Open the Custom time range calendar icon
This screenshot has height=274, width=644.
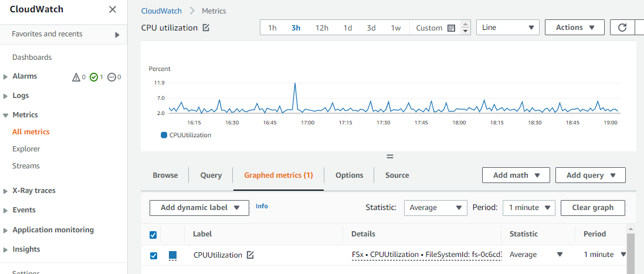click(451, 28)
